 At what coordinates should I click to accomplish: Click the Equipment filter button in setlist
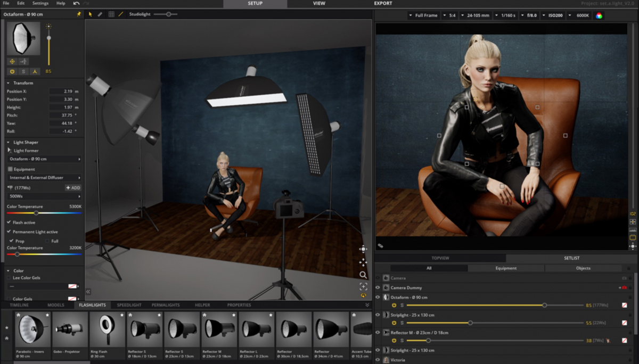point(505,268)
